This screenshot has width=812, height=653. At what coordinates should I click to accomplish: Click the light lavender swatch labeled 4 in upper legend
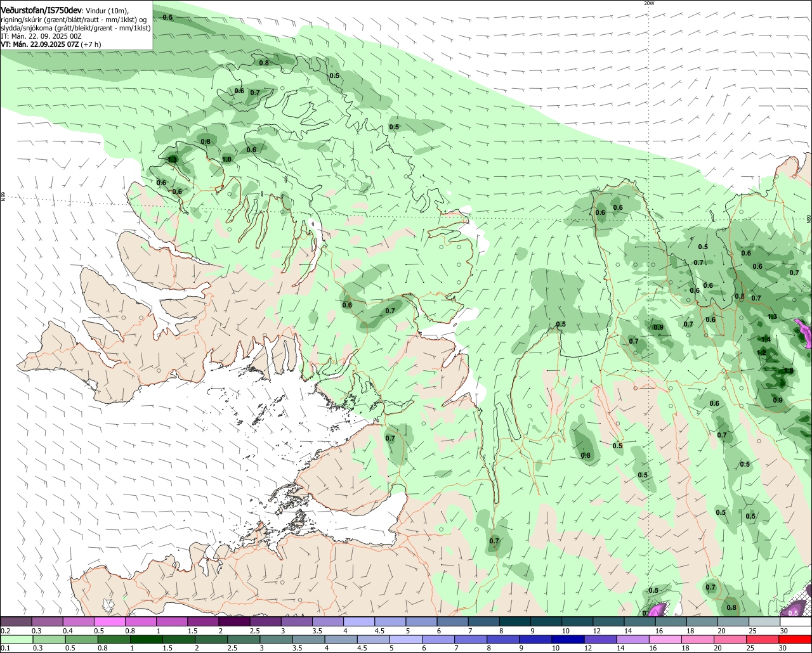coord(359,621)
